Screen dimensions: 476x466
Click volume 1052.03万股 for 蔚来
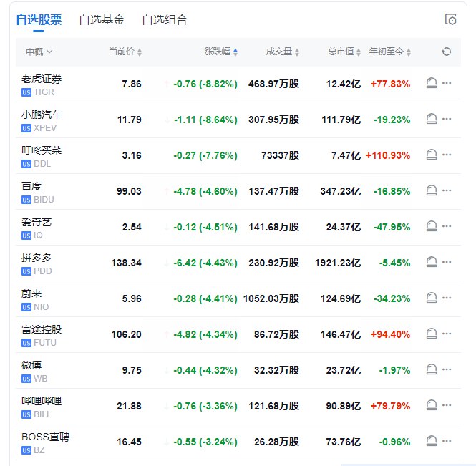point(271,298)
